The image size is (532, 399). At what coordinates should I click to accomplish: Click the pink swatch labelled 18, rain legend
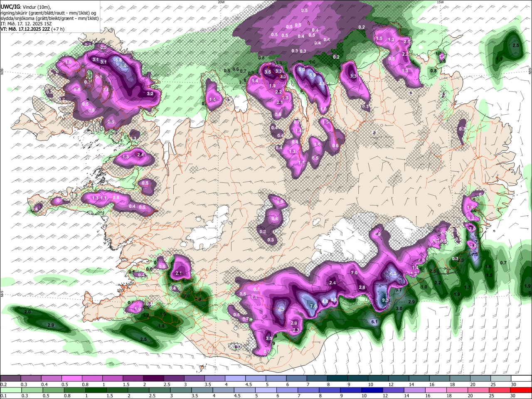coord(458,390)
